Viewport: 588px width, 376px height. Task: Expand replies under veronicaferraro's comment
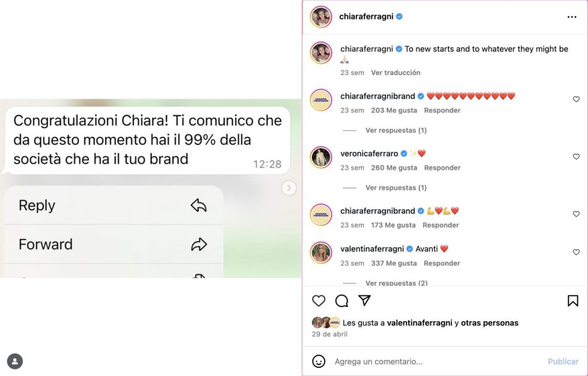click(396, 187)
